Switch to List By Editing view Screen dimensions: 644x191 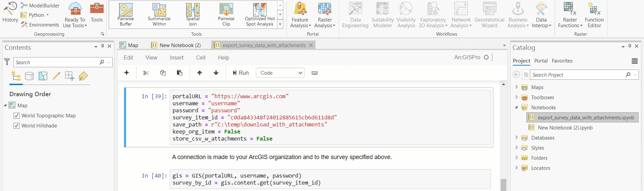tap(56, 76)
